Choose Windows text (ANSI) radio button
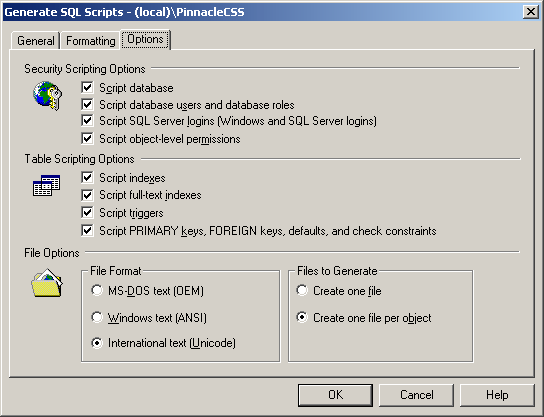The image size is (544, 417). coord(97,317)
